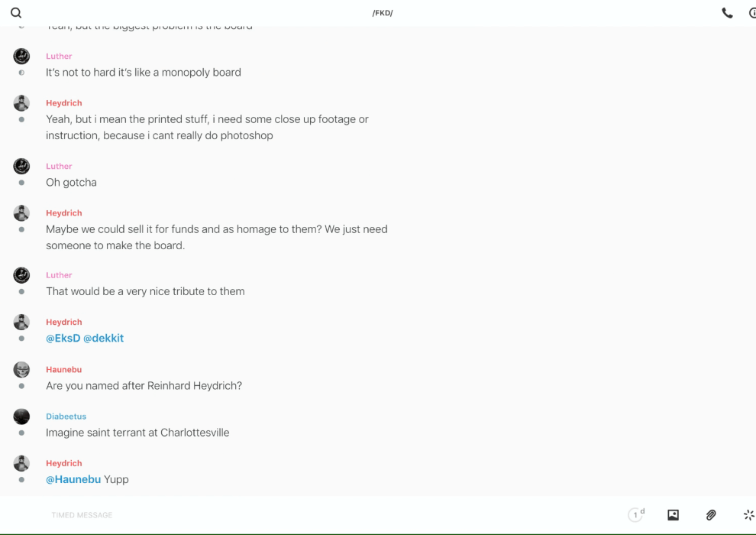This screenshot has height=535, width=756.
Task: Open the @dekkit mention
Action: point(103,338)
